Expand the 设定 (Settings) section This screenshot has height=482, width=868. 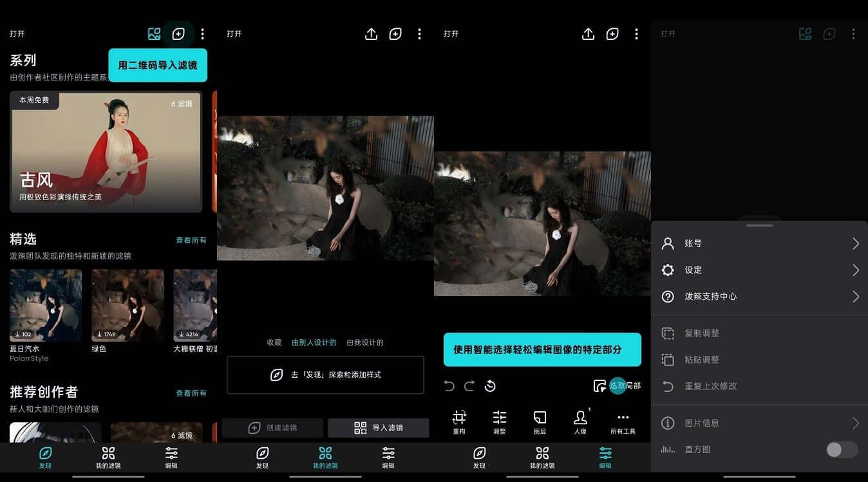[x=759, y=270]
